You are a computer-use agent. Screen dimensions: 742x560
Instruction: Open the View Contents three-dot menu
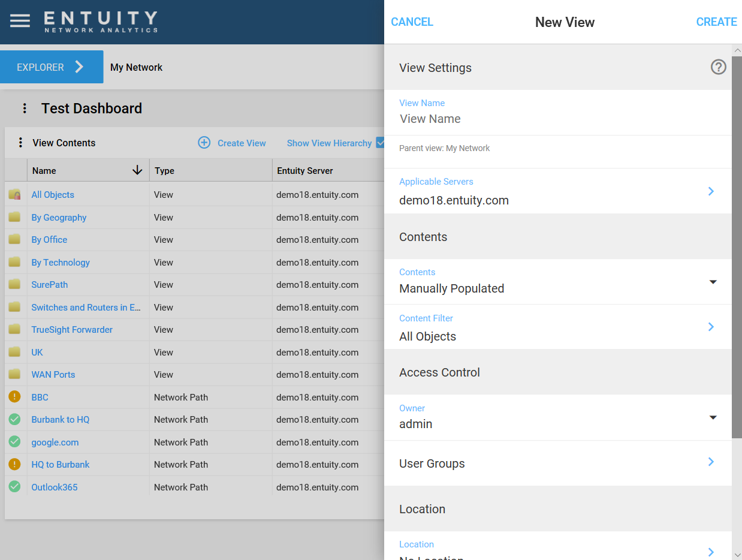pyautogui.click(x=20, y=143)
